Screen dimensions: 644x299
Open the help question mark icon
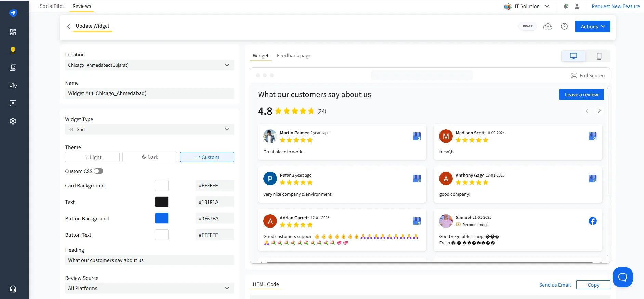(x=564, y=26)
